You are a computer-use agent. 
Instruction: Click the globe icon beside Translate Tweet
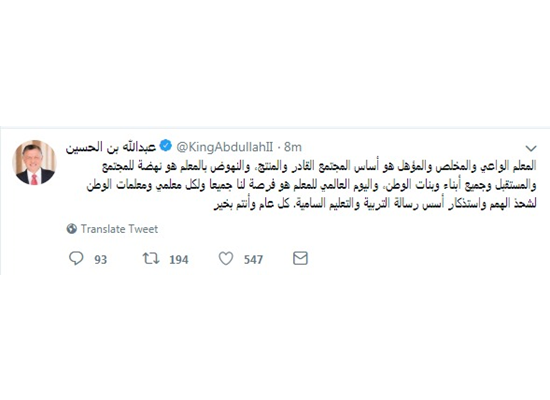coord(72,229)
